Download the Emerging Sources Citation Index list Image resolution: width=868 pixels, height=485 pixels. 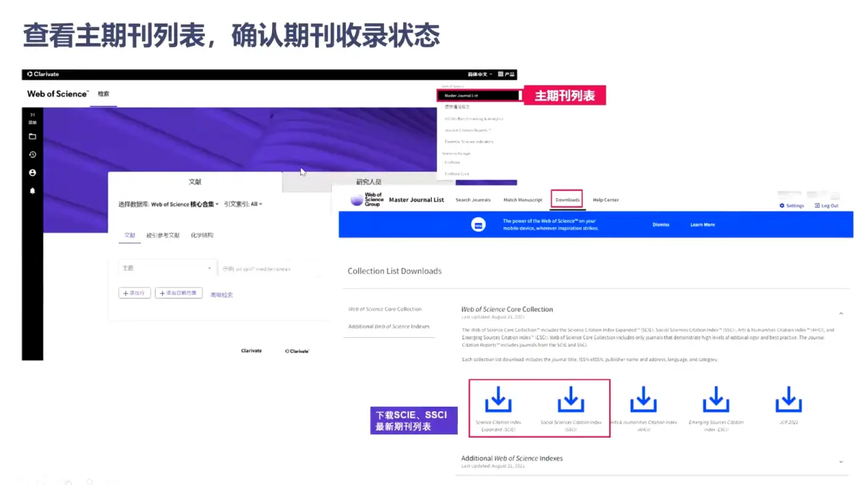716,400
